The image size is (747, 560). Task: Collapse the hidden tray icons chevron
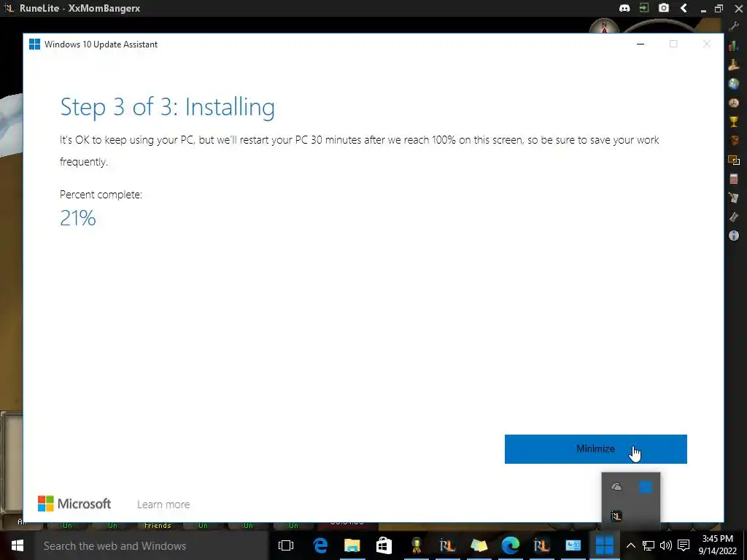(630, 545)
